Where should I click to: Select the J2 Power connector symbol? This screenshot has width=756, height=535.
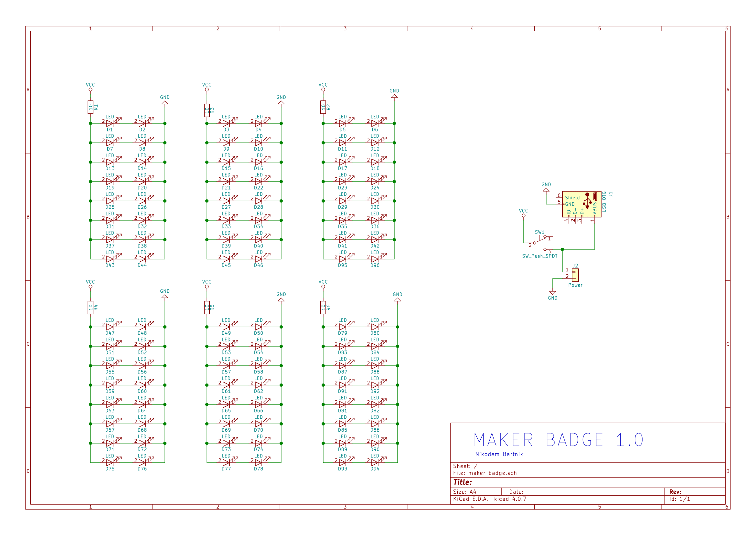click(575, 275)
